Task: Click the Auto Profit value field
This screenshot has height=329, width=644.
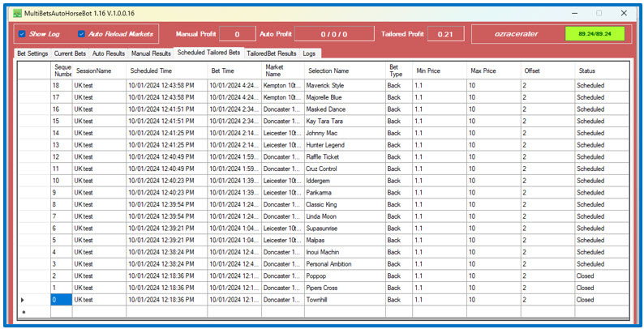Action: [x=334, y=34]
